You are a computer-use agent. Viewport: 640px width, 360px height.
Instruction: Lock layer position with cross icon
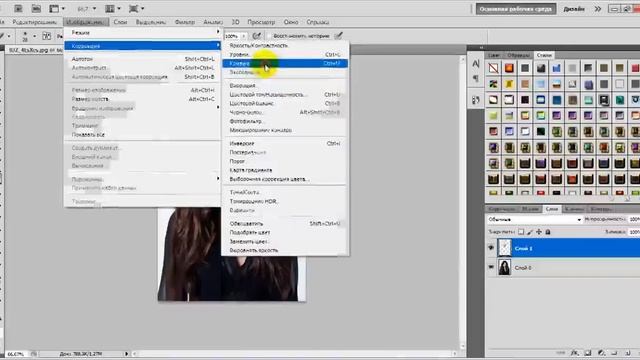pyautogui.click(x=539, y=232)
